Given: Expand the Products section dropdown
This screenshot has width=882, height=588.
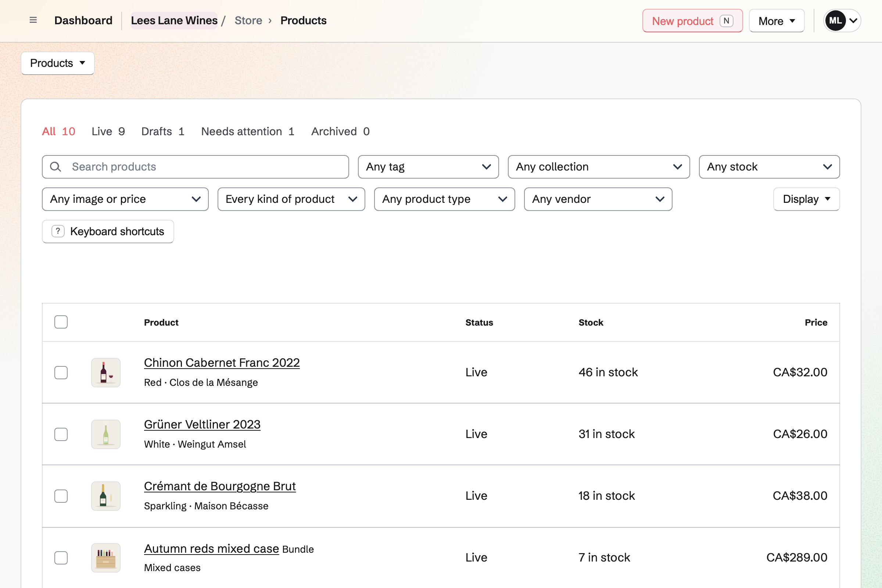Looking at the screenshot, I should pyautogui.click(x=58, y=63).
